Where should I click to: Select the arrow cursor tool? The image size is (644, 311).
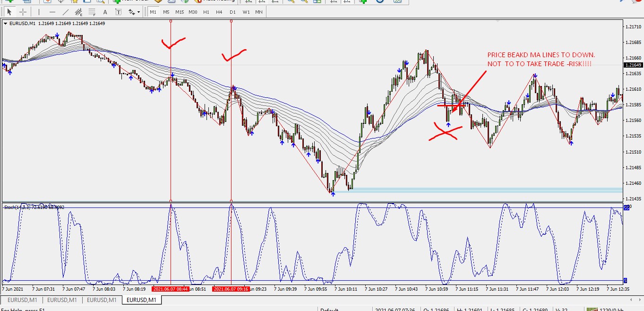pyautogui.click(x=9, y=12)
